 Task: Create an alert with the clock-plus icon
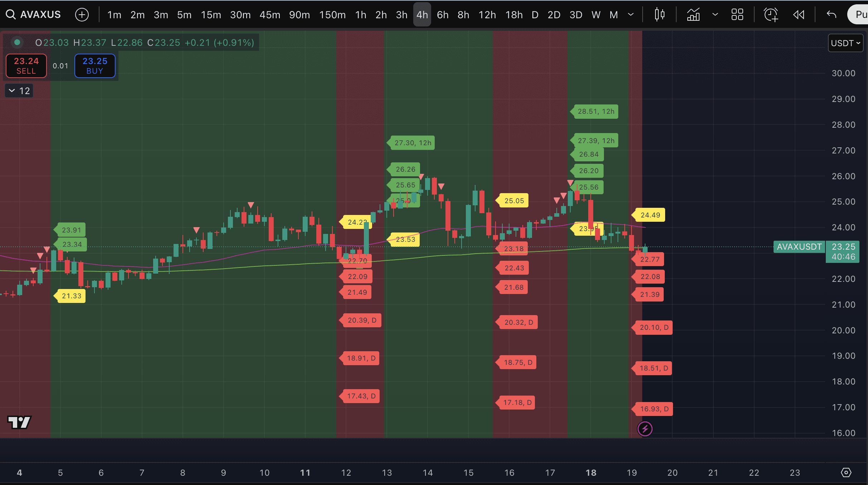(771, 15)
